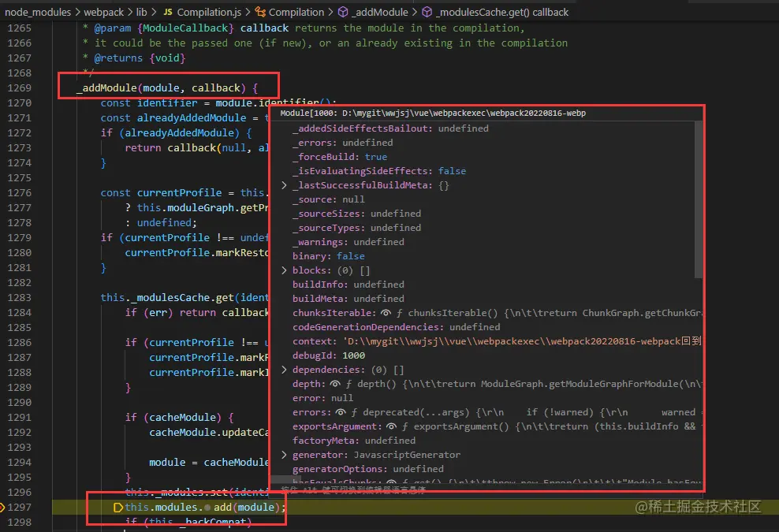This screenshot has height=532, width=779.
Task: Click the buildMeta: undefined property
Action: (348, 299)
